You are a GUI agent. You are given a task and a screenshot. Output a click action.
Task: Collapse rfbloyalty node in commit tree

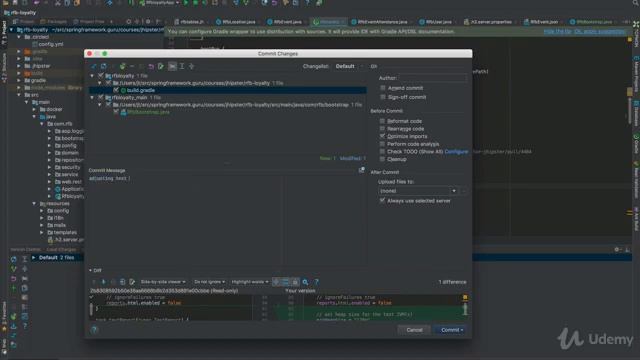pyautogui.click(x=92, y=76)
